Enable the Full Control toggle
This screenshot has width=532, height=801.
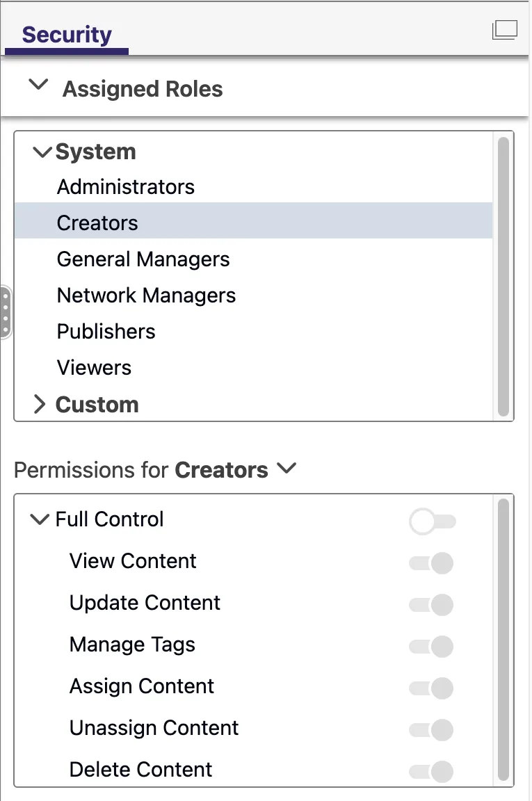[433, 521]
